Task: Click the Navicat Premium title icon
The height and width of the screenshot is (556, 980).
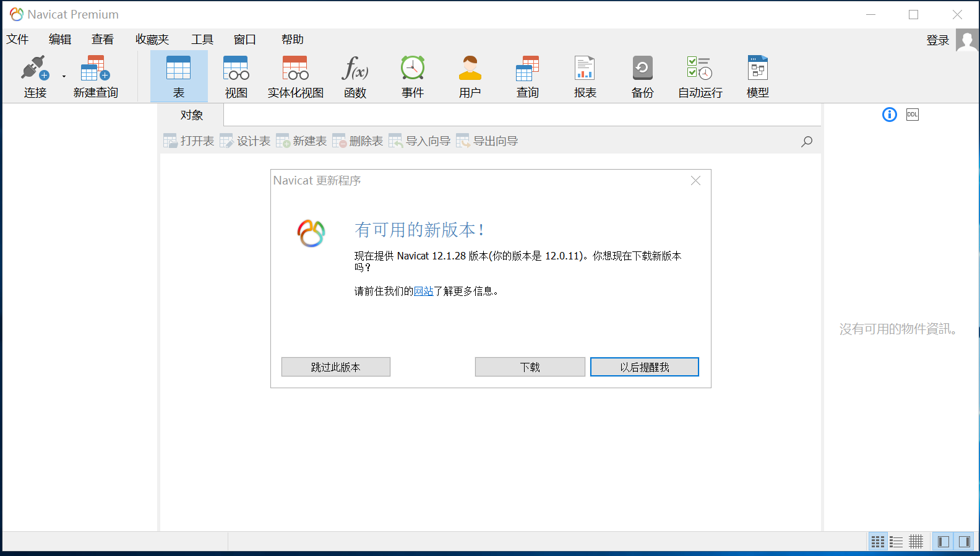Action: 17,14
